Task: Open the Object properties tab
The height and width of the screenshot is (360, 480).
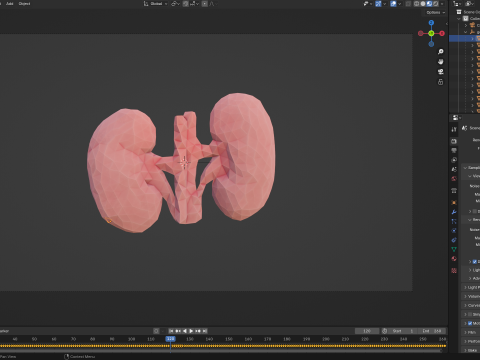Action: [x=454, y=203]
